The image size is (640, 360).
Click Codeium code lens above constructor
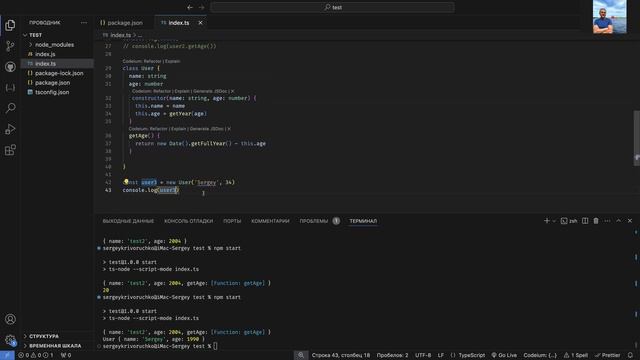click(183, 91)
